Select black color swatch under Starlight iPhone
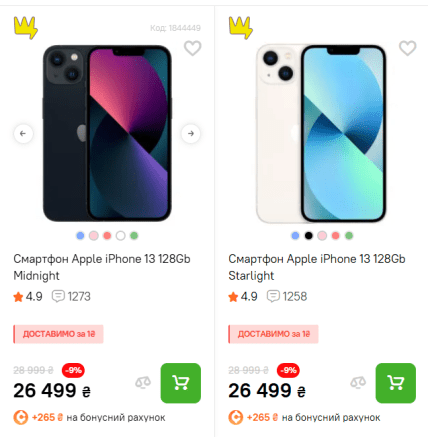 click(x=309, y=236)
